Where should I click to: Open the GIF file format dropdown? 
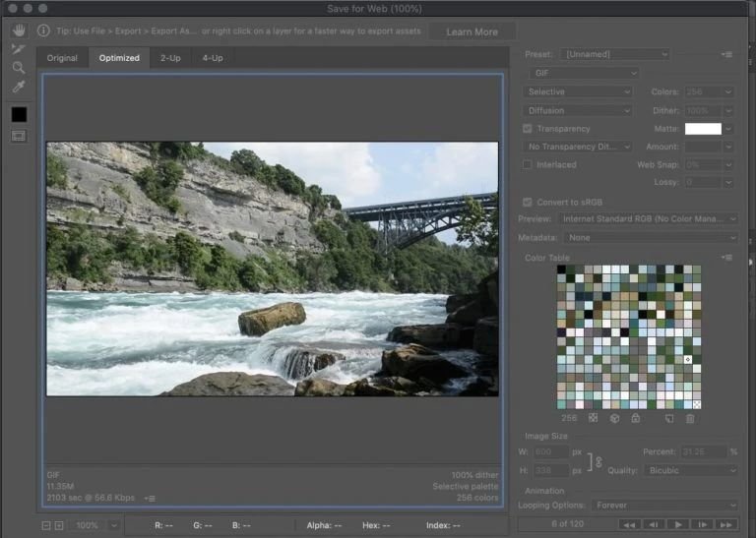[584, 73]
